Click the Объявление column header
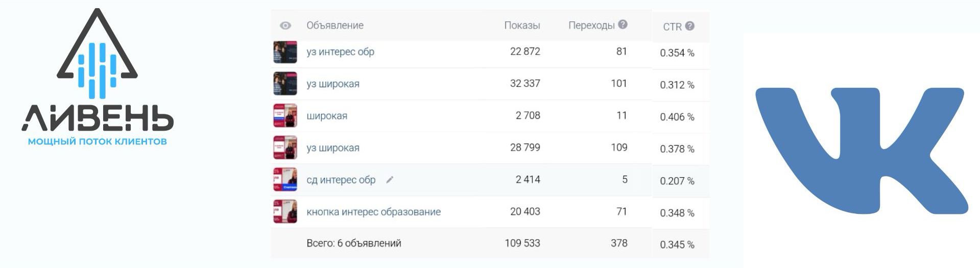The image size is (980, 268). pyautogui.click(x=335, y=26)
